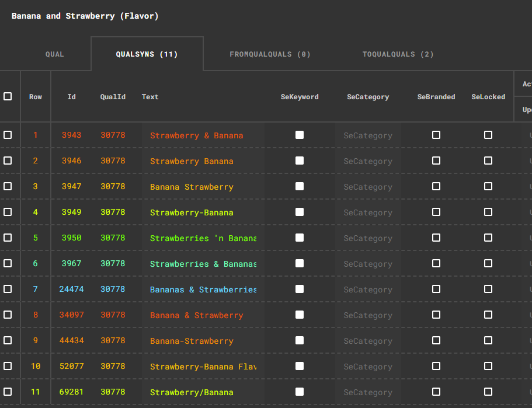
Task: Toggle SeKeyword for Strawberry-Banana Flav row
Action: coord(300,366)
